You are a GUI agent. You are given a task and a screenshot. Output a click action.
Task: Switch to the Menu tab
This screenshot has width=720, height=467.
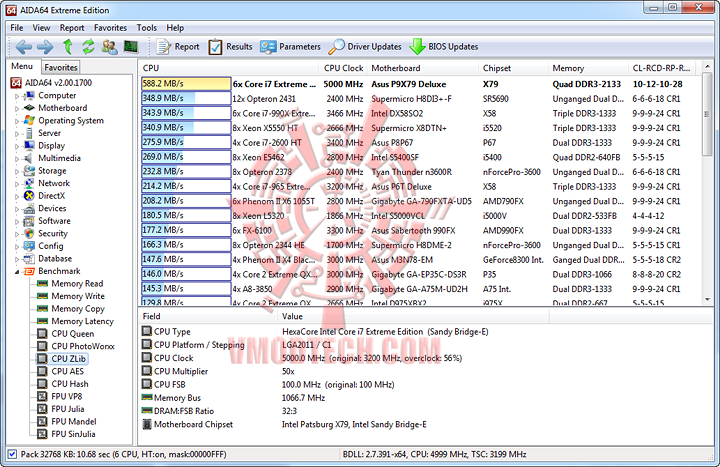pyautogui.click(x=22, y=66)
